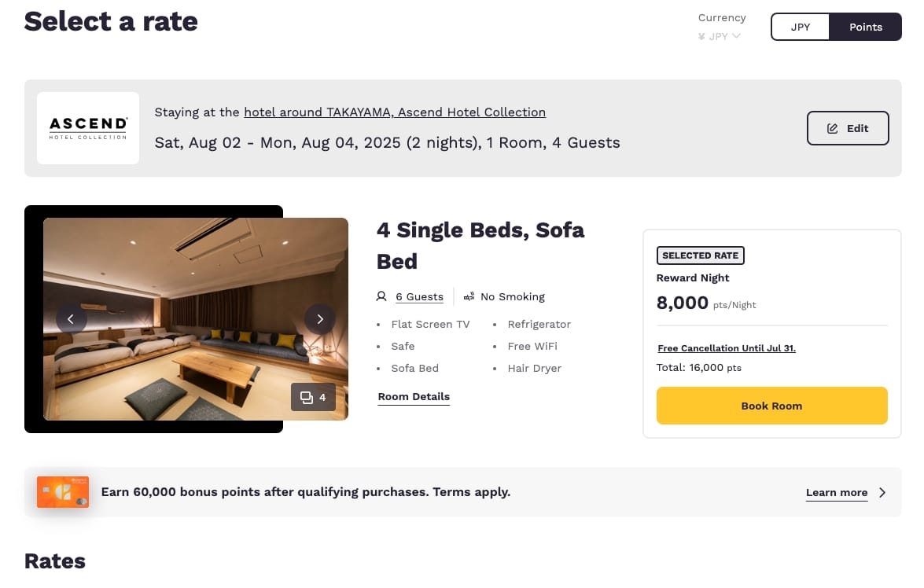This screenshot has width=924, height=588.
Task: Click the Edit stay details button
Action: point(848,128)
